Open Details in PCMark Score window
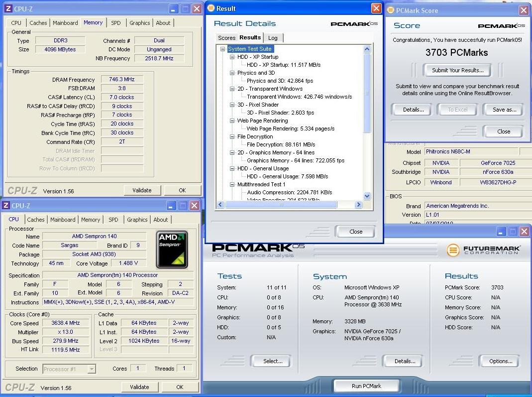 pos(413,110)
